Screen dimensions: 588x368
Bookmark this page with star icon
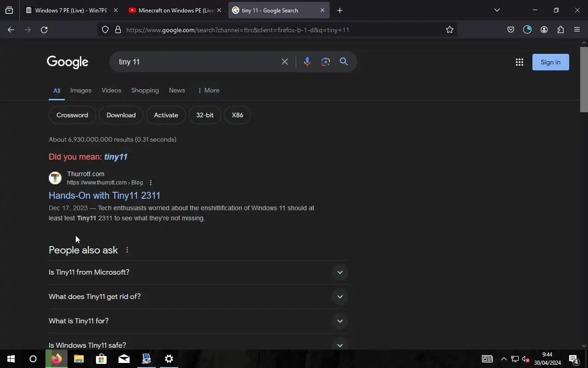coord(450,29)
